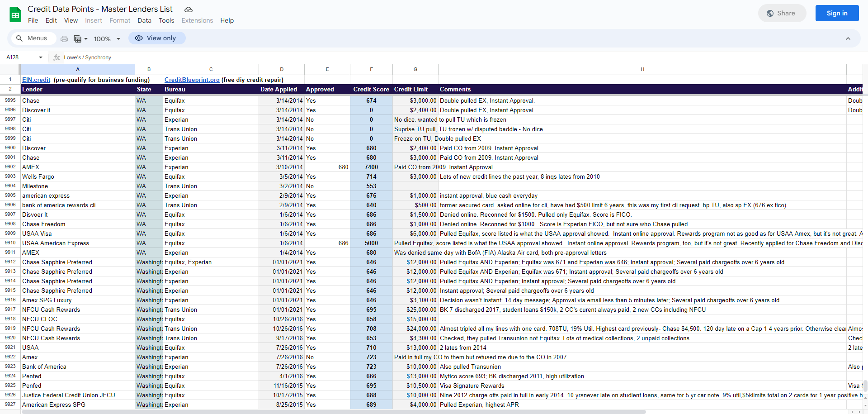The width and height of the screenshot is (868, 414).
Task: Click the credit score 553 cell
Action: (x=371, y=186)
